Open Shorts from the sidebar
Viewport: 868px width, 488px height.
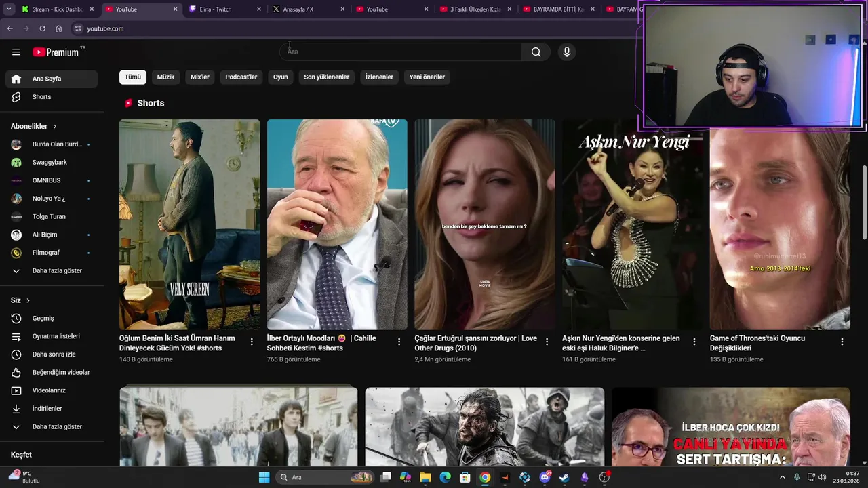52,97
